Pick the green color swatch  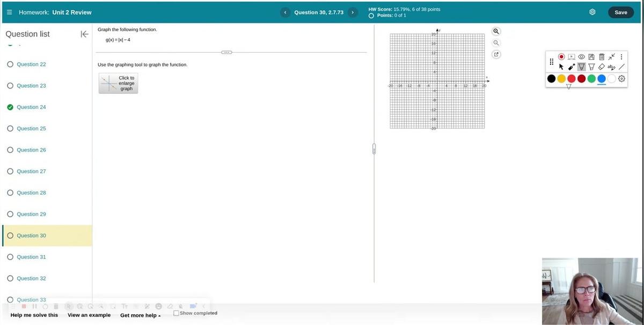pos(591,79)
